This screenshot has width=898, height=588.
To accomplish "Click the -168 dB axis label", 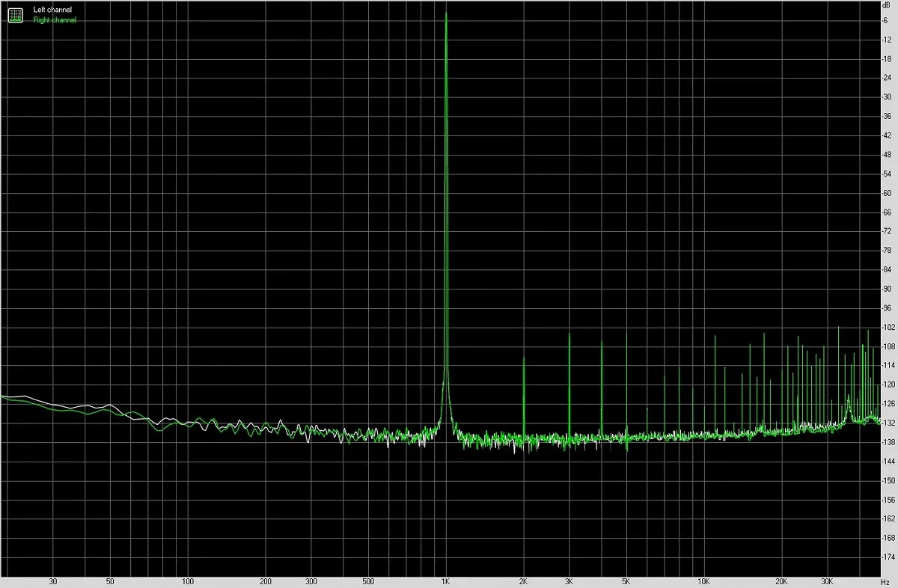I will [887, 539].
